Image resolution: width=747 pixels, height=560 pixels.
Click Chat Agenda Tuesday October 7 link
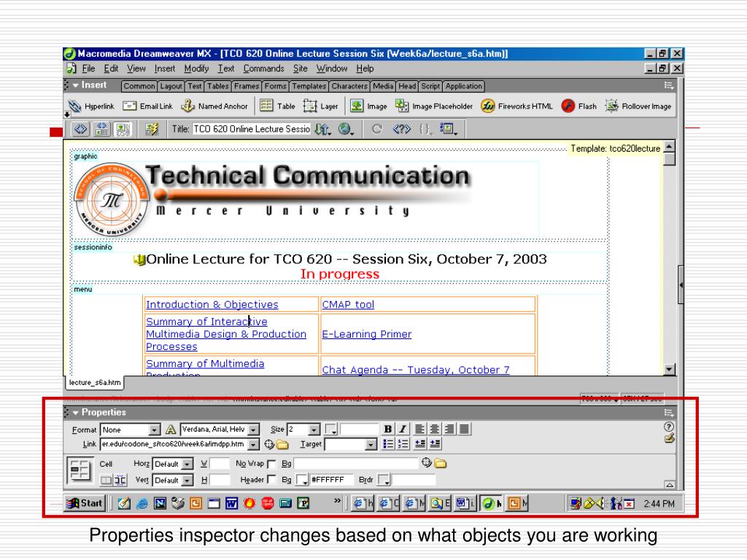click(416, 370)
